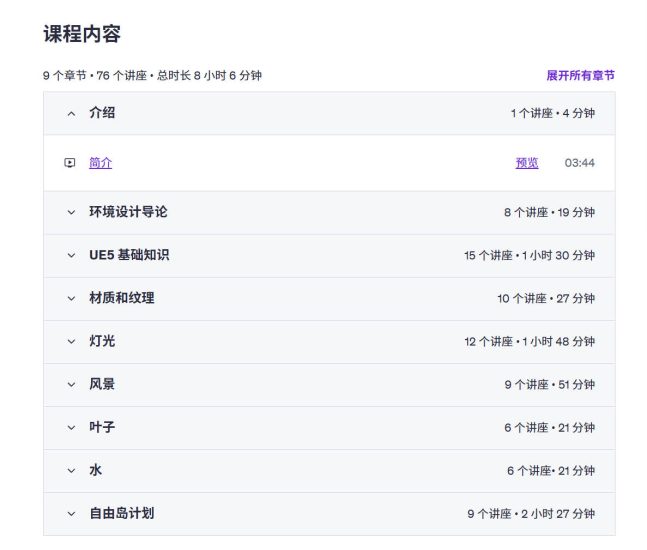Expand the UE5 基础知识 chevron

pyautogui.click(x=71, y=255)
